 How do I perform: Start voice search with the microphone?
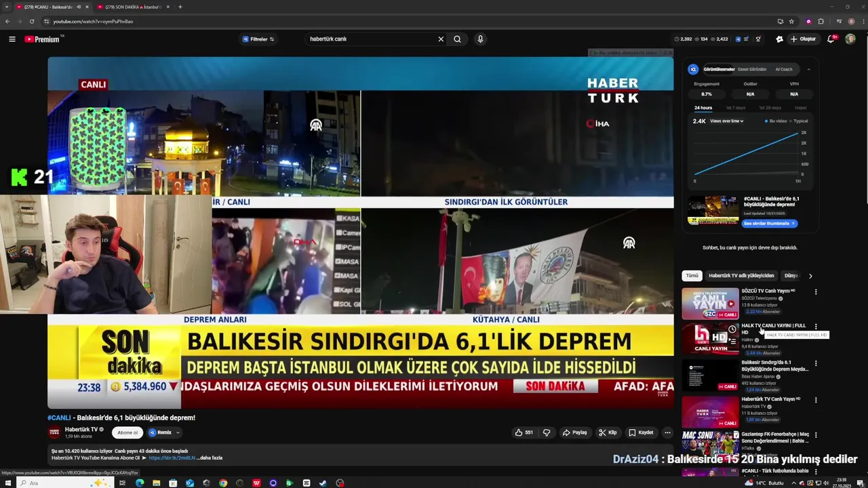tap(480, 39)
